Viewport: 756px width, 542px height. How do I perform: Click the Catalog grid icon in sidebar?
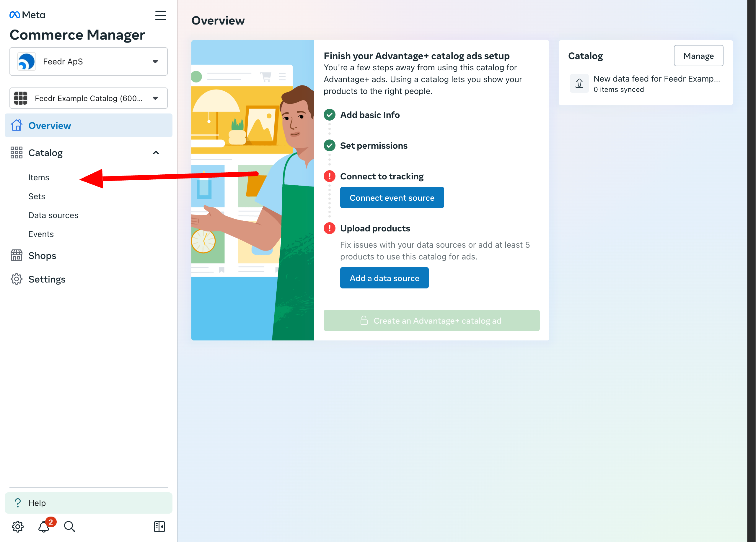16,153
